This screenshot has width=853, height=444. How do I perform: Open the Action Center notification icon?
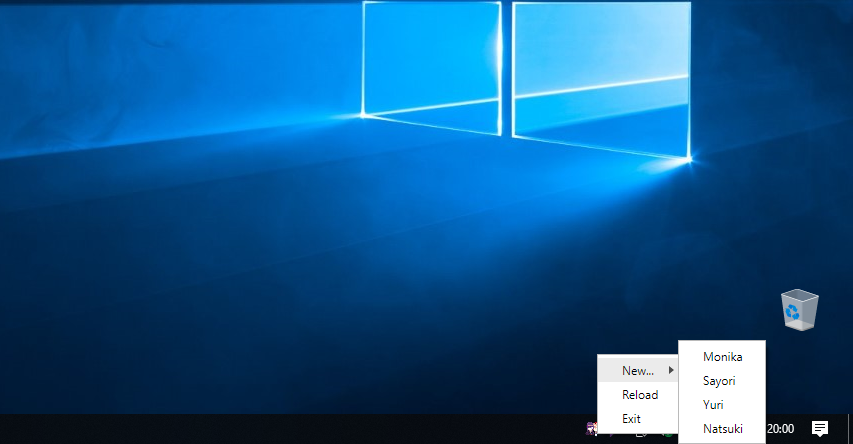click(820, 429)
